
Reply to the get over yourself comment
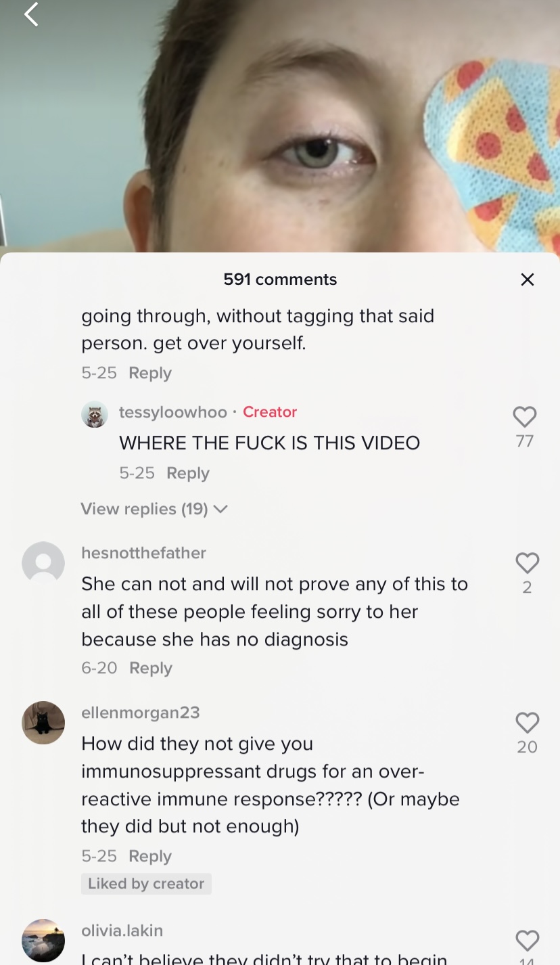[150, 373]
